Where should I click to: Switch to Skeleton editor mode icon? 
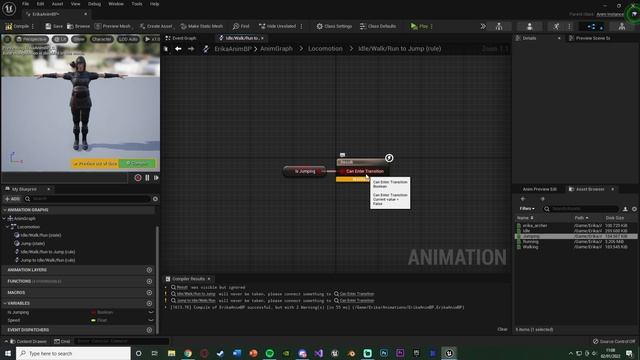499,26
